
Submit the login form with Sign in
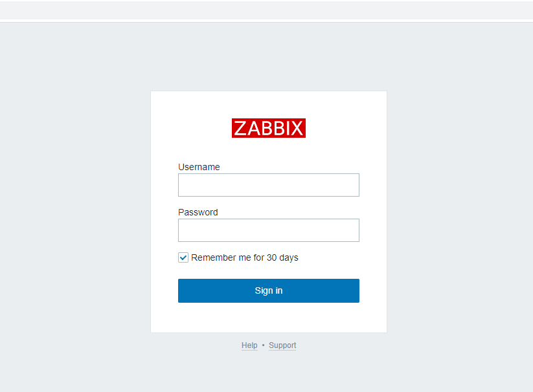268,290
